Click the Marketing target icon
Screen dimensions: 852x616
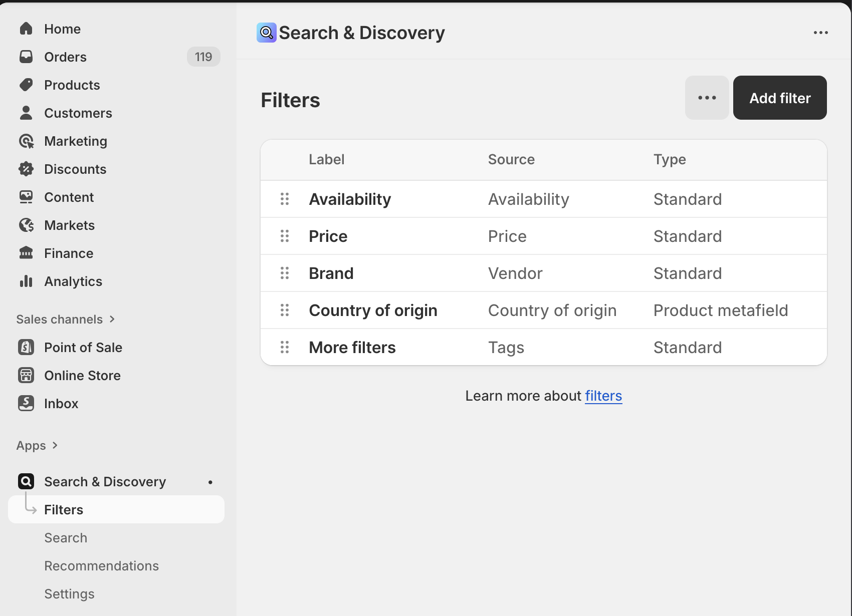26,141
